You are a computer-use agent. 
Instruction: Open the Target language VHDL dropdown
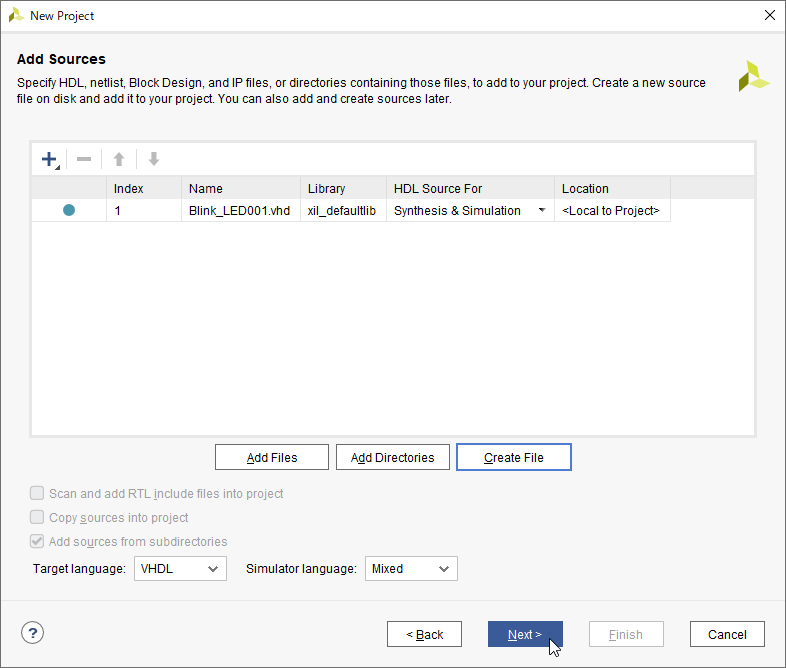[180, 569]
